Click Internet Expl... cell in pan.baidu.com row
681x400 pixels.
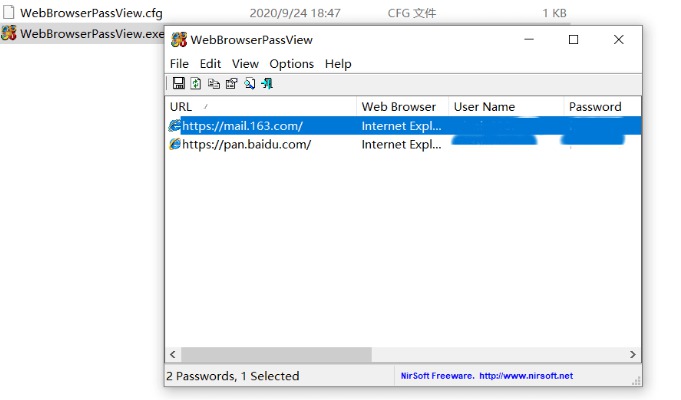point(401,144)
